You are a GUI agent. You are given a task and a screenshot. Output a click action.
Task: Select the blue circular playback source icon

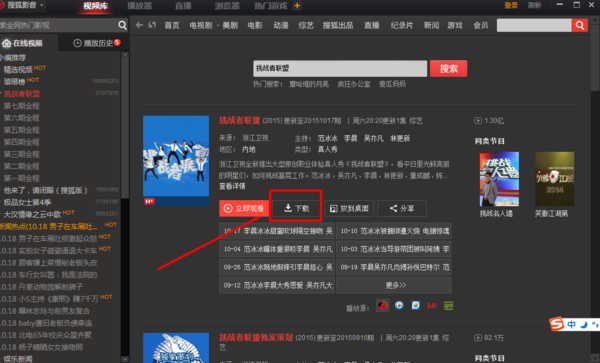[416, 305]
